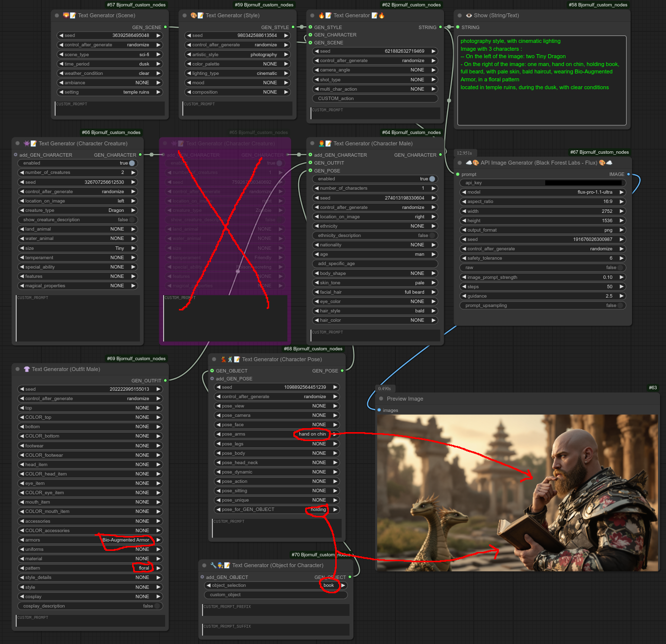Open the artistic_style dropdown showing photography
This screenshot has width=666, height=644.
point(237,55)
